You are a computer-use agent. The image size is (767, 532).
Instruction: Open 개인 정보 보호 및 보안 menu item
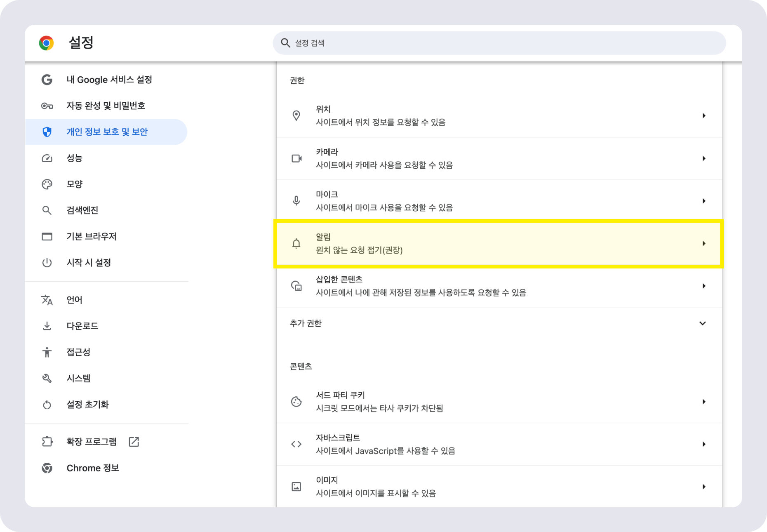click(x=106, y=132)
